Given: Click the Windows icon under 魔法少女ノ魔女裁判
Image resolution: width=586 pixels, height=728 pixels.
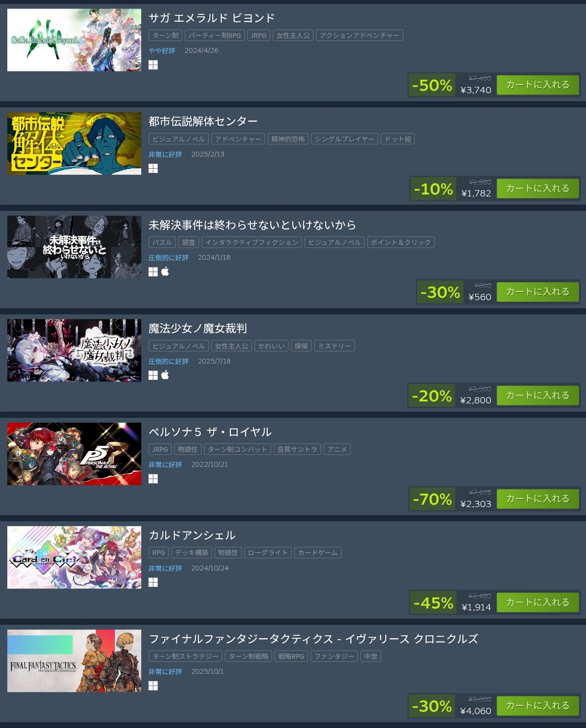Looking at the screenshot, I should pos(153,375).
